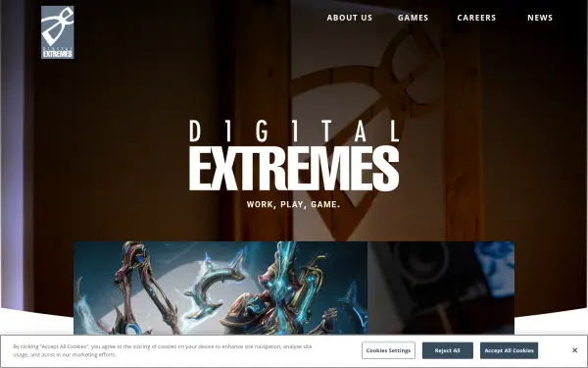Open the About Us page
The image size is (588, 368).
[x=349, y=18]
